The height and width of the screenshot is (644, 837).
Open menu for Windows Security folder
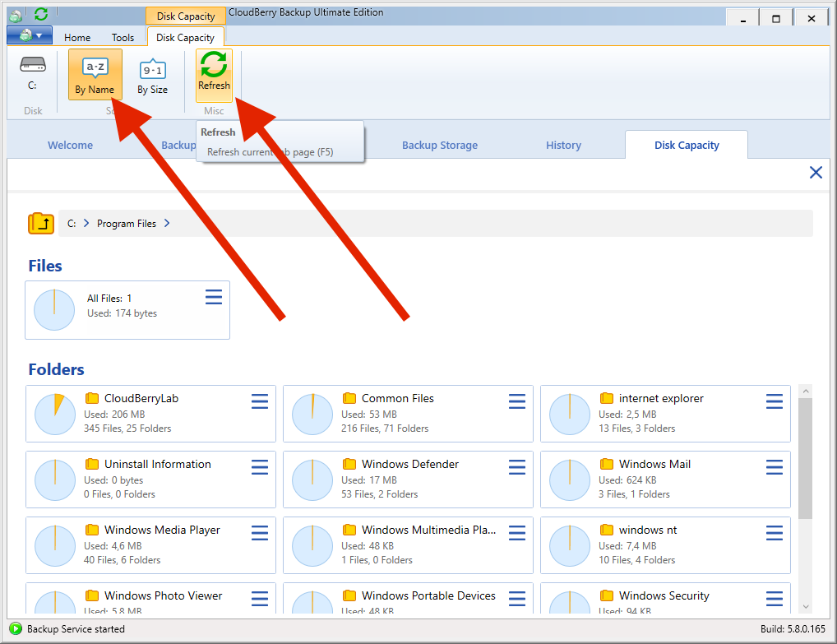click(x=774, y=598)
